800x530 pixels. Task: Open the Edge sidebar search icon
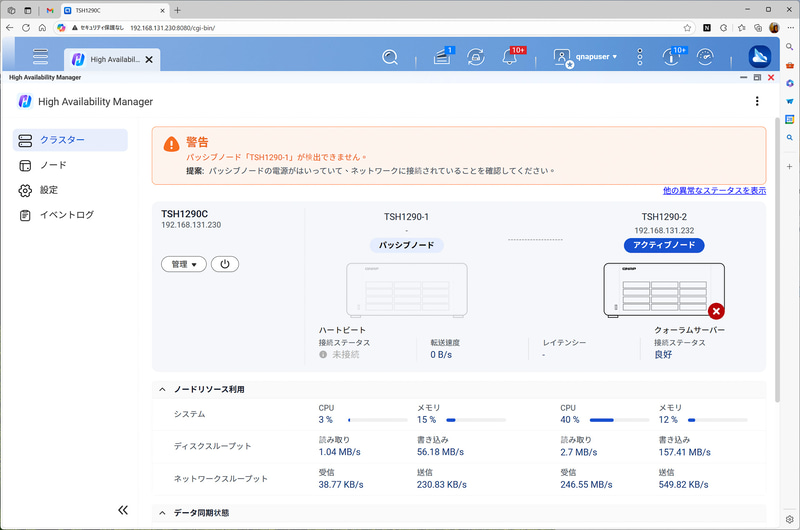pos(789,46)
